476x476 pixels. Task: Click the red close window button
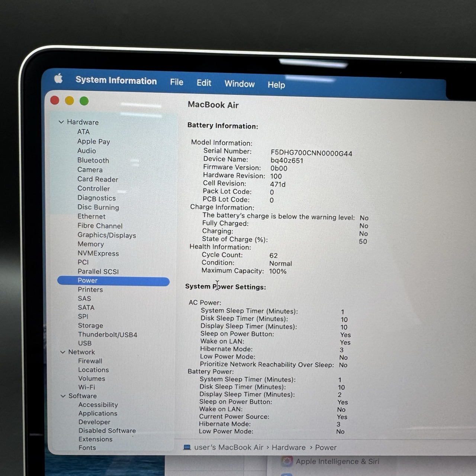(55, 100)
